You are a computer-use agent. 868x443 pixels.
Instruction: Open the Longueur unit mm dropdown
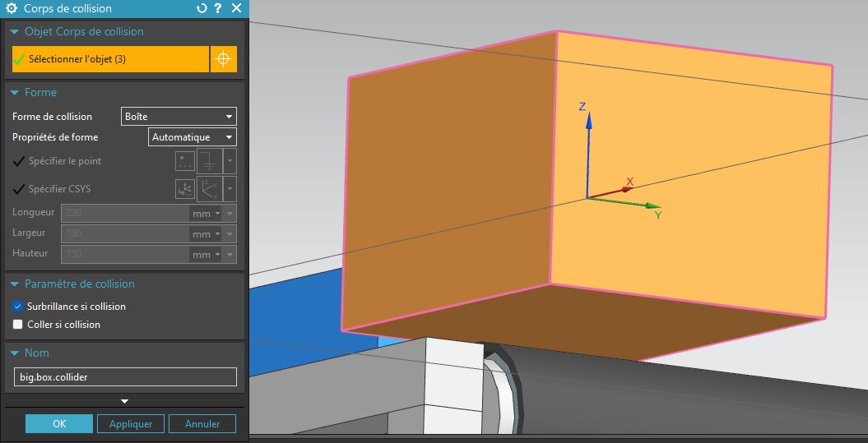coord(206,214)
